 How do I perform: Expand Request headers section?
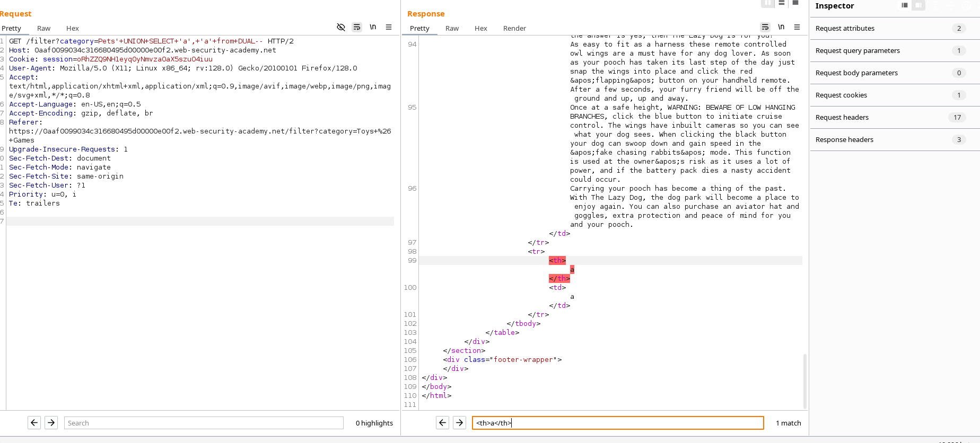pos(895,118)
